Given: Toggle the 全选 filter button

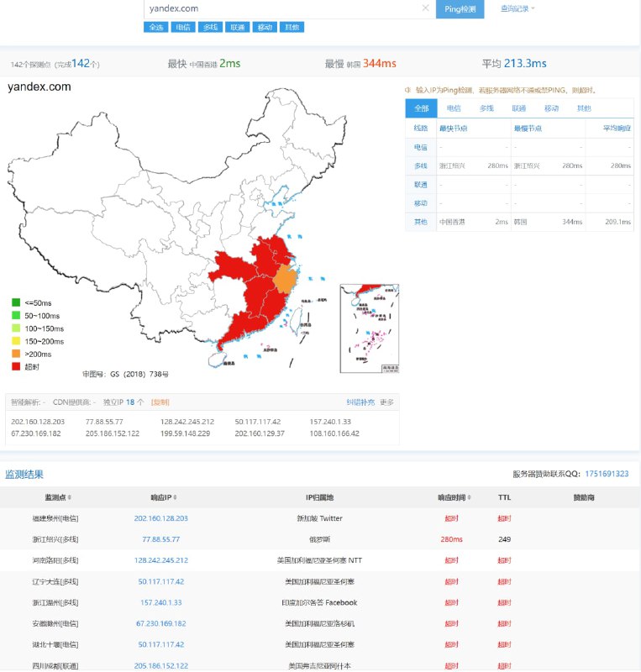Looking at the screenshot, I should [156, 28].
